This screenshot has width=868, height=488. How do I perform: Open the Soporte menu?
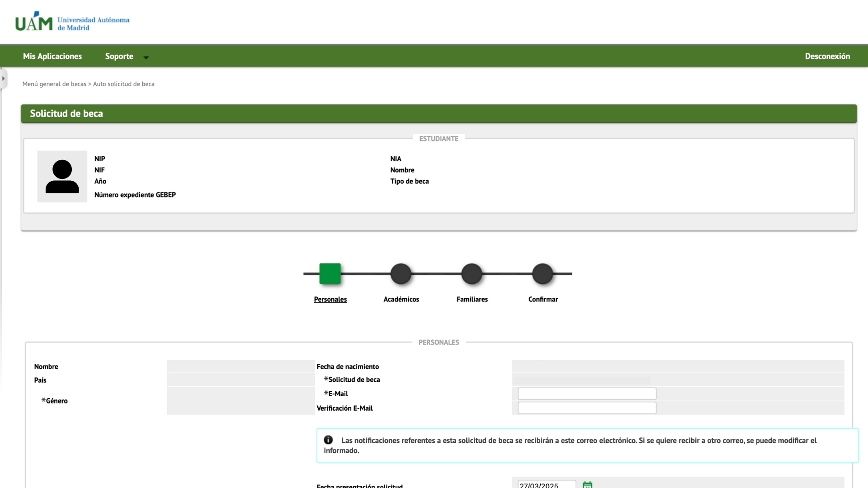point(119,56)
